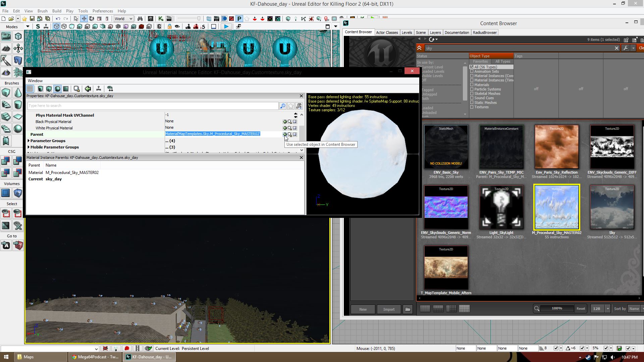Uncheck All (56 Types) filter checkbox
This screenshot has height=362, width=644.
pos(472,67)
